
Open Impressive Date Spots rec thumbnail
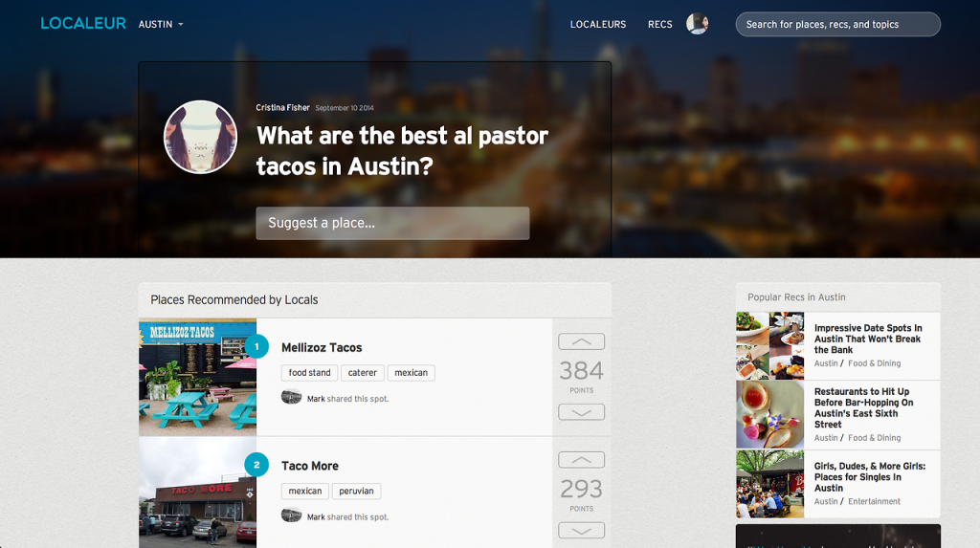pyautogui.click(x=770, y=345)
